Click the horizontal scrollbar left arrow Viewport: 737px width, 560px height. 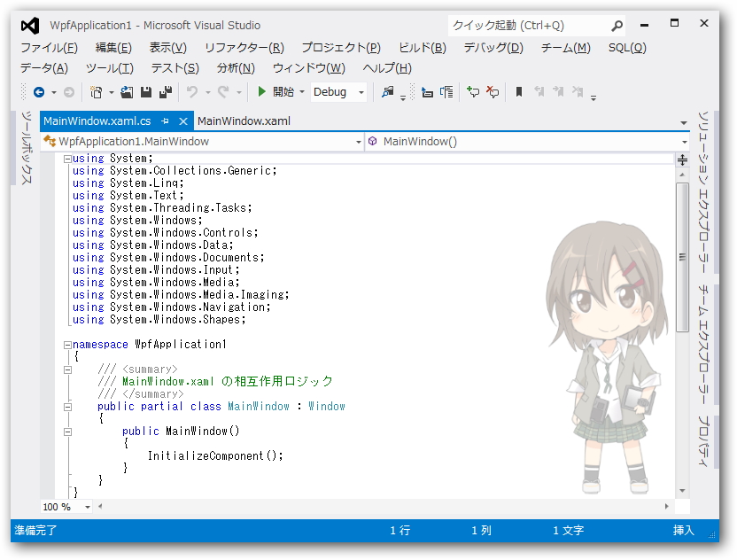[99, 507]
